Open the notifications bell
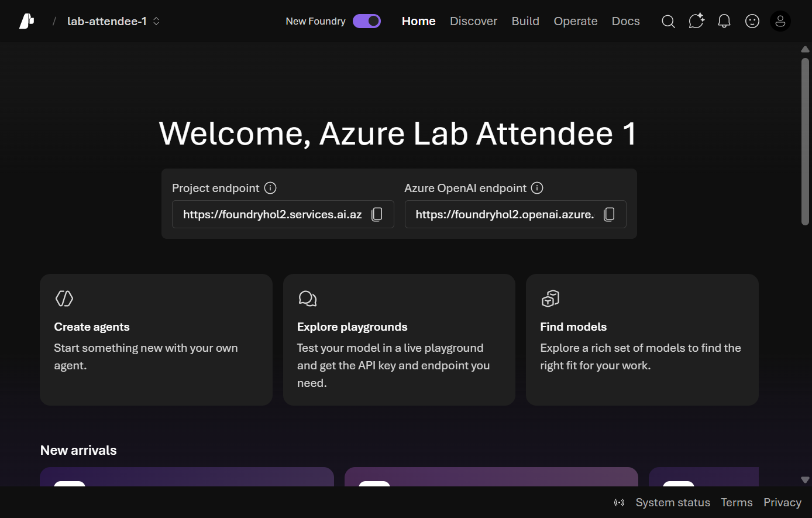The image size is (812, 518). tap(724, 22)
